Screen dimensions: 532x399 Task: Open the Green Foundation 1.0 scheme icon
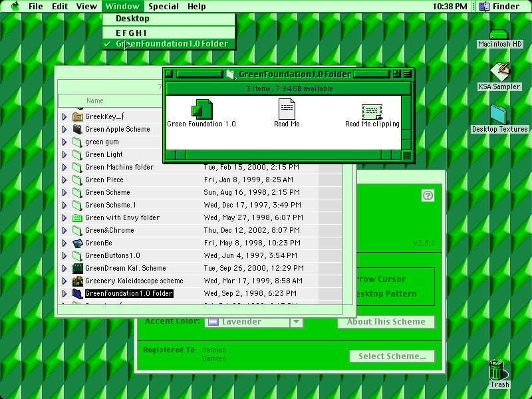pos(202,109)
